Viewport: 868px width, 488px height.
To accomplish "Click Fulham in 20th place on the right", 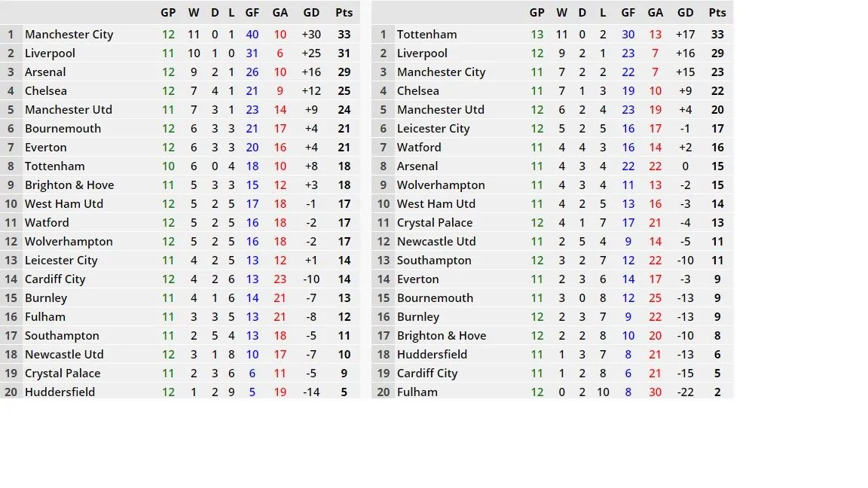I will coord(417,392).
